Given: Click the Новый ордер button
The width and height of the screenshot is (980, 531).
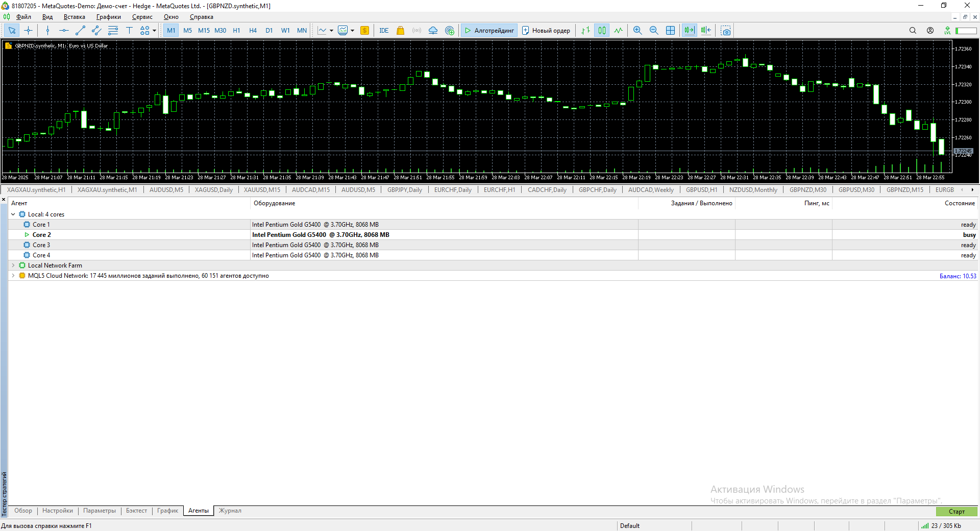Looking at the screenshot, I should coord(546,31).
